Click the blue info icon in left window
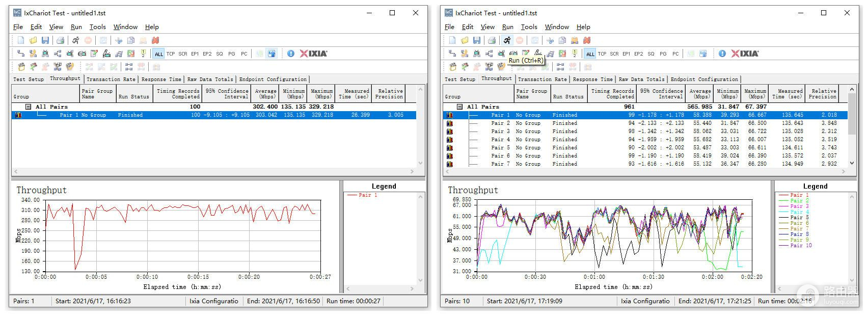 pyautogui.click(x=291, y=54)
